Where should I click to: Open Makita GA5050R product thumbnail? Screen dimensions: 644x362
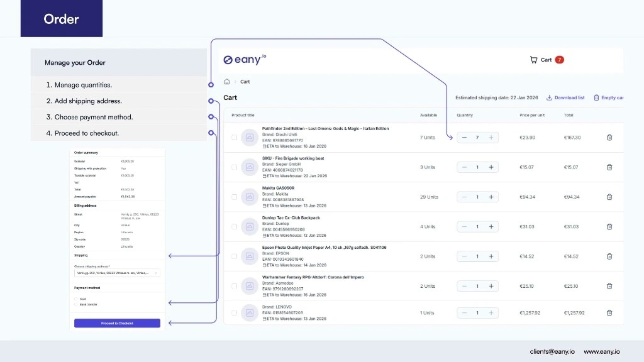pyautogui.click(x=249, y=197)
